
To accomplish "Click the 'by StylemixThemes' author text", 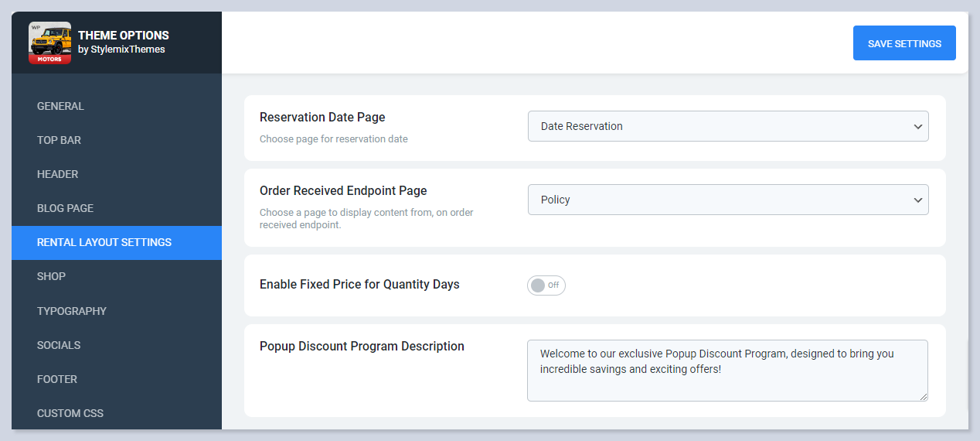I will (121, 50).
